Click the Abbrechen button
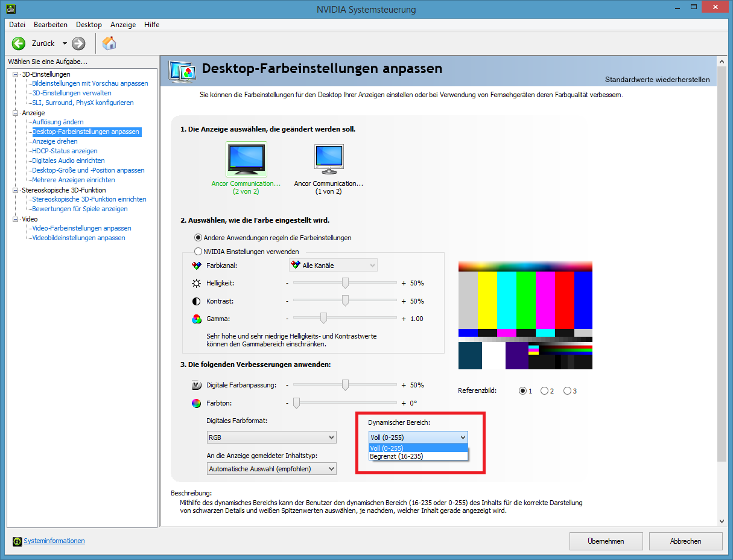 (686, 541)
